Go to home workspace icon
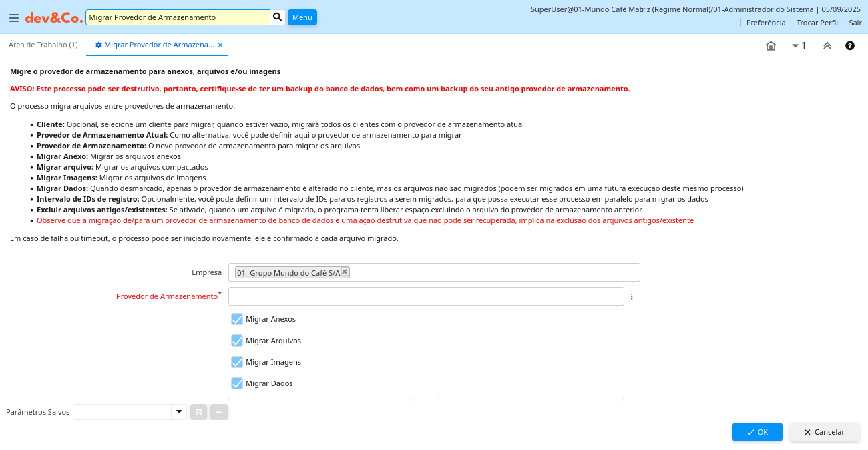Screen dimensions: 868x450 pyautogui.click(x=771, y=46)
